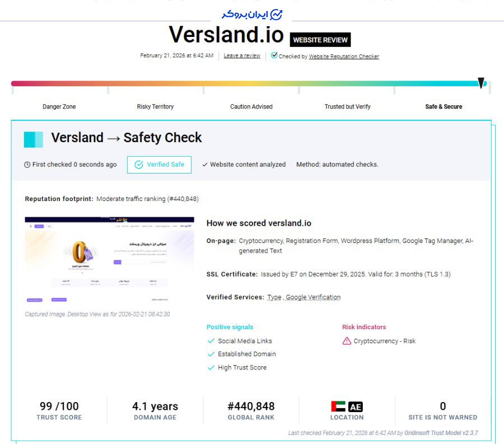Click the 'AE' country code badge

(355, 407)
